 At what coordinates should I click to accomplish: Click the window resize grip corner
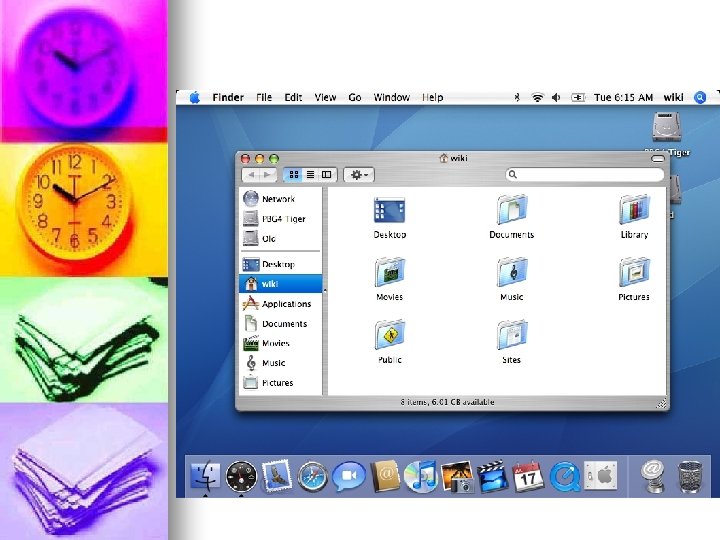(661, 403)
